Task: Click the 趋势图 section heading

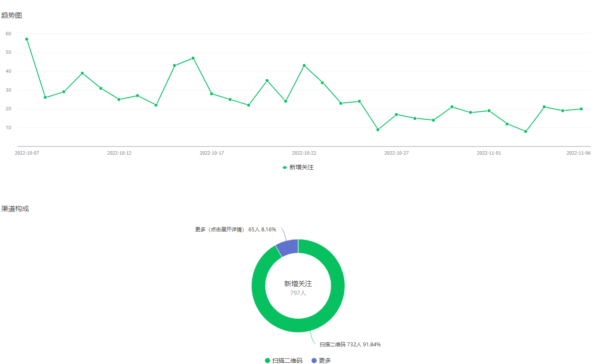Action: coord(12,16)
